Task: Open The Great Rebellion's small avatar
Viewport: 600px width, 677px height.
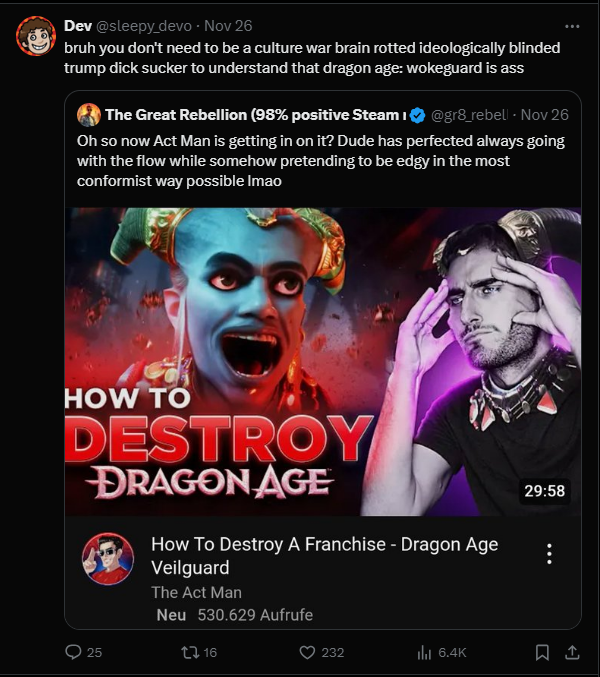Action: (x=89, y=115)
